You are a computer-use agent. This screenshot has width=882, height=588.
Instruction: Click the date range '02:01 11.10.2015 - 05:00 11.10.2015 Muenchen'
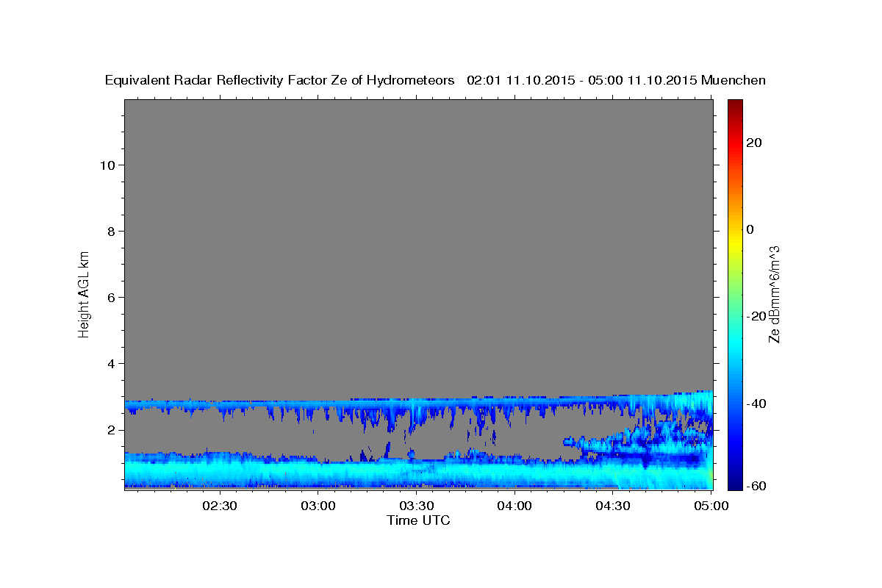pos(617,81)
